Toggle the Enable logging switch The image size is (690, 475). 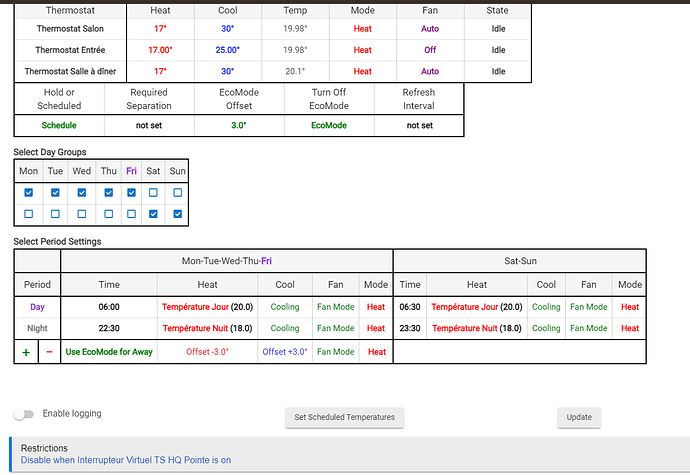(x=23, y=414)
